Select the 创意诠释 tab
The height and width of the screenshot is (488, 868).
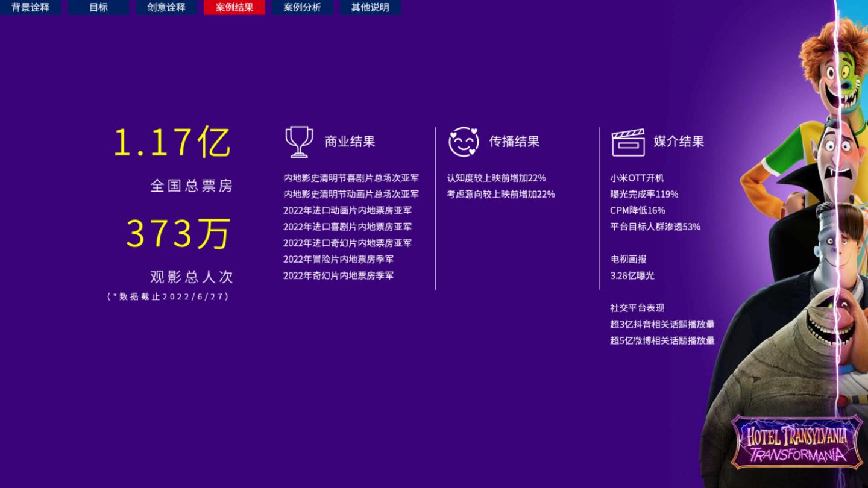(166, 7)
